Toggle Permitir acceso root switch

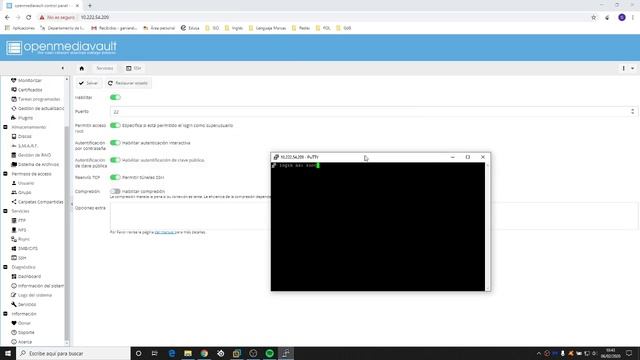point(115,125)
